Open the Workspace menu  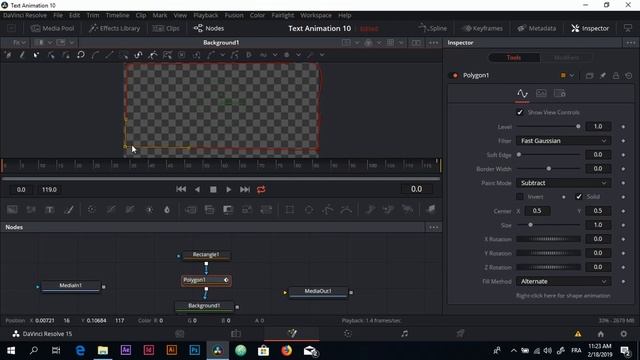[x=316, y=15]
